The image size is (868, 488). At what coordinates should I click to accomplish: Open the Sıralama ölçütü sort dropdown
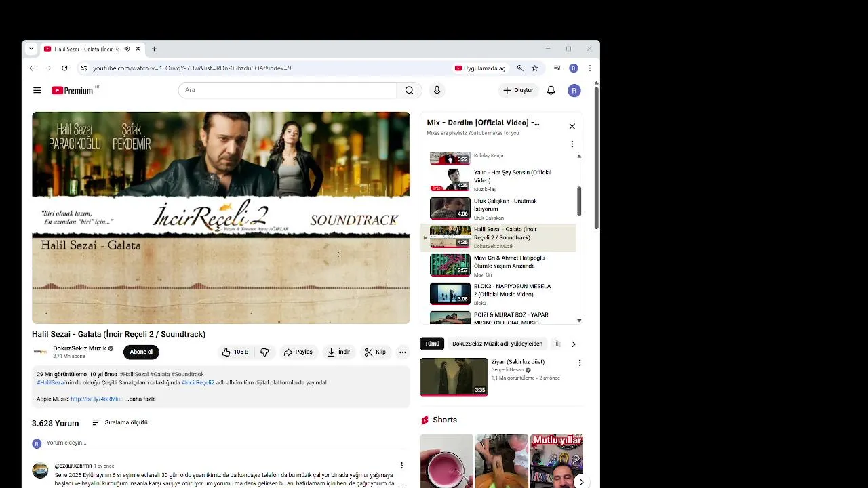(x=121, y=422)
